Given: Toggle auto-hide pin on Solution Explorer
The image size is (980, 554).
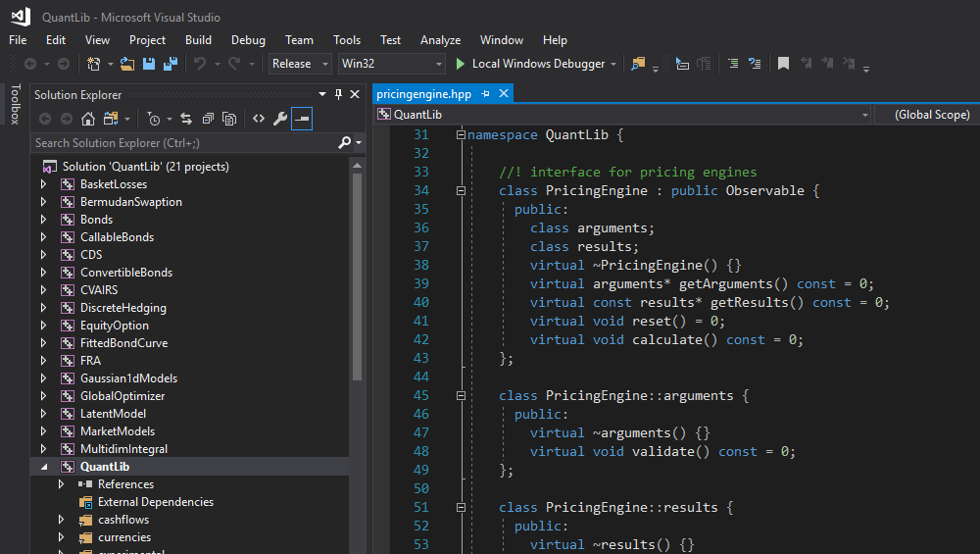Looking at the screenshot, I should (338, 95).
